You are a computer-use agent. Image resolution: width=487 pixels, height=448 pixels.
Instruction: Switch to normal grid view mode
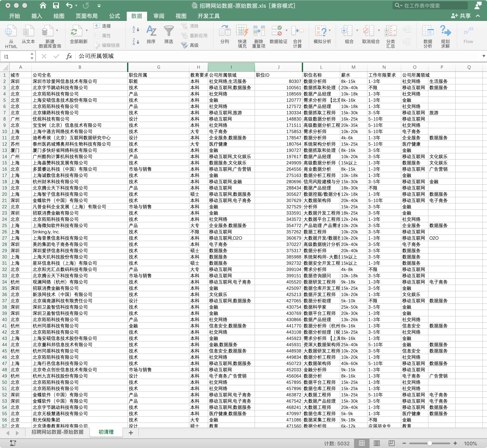pyautogui.click(x=362, y=443)
